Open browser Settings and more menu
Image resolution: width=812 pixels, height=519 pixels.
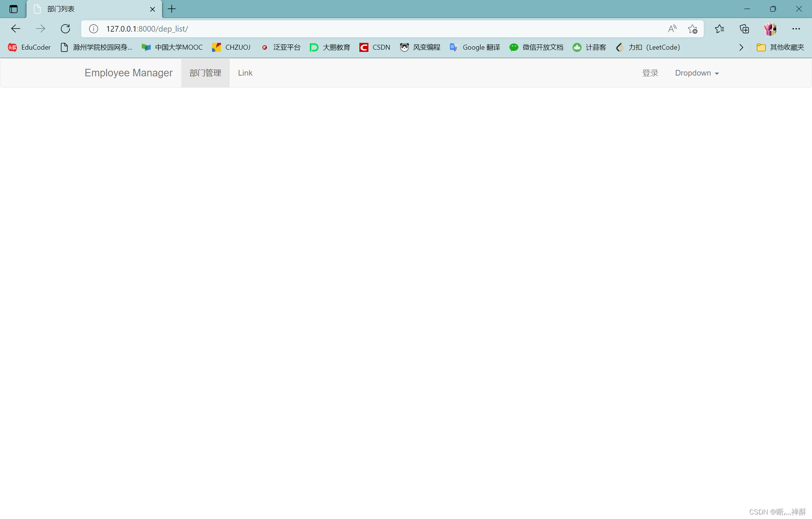[796, 29]
